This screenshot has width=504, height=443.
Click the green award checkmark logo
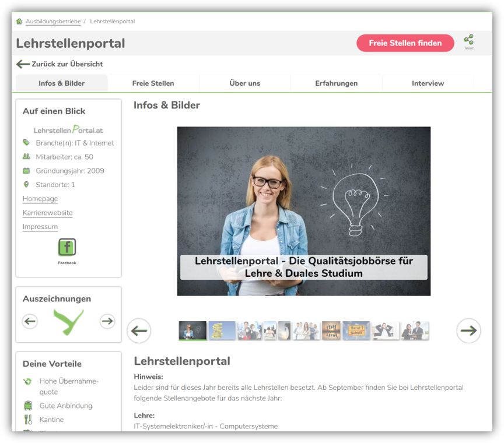(x=68, y=321)
